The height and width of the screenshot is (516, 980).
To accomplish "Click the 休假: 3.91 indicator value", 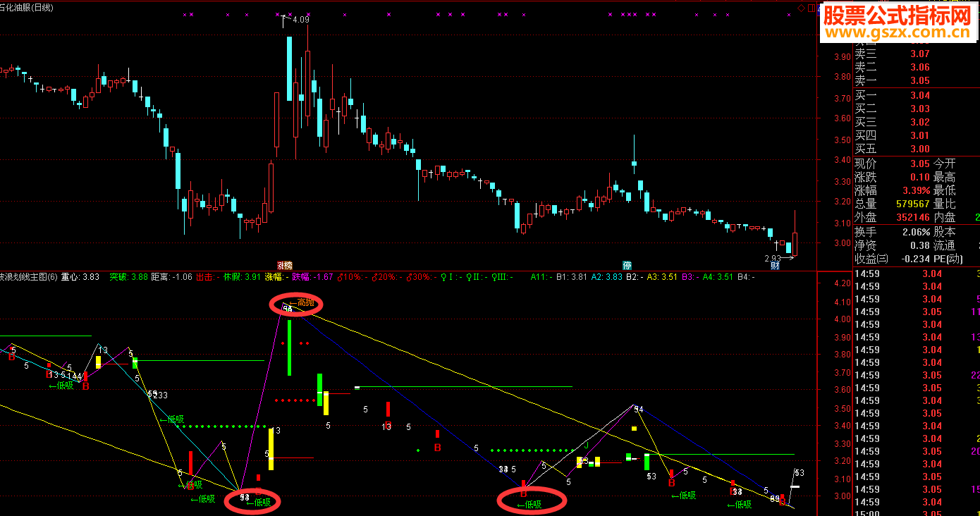I will click(243, 277).
